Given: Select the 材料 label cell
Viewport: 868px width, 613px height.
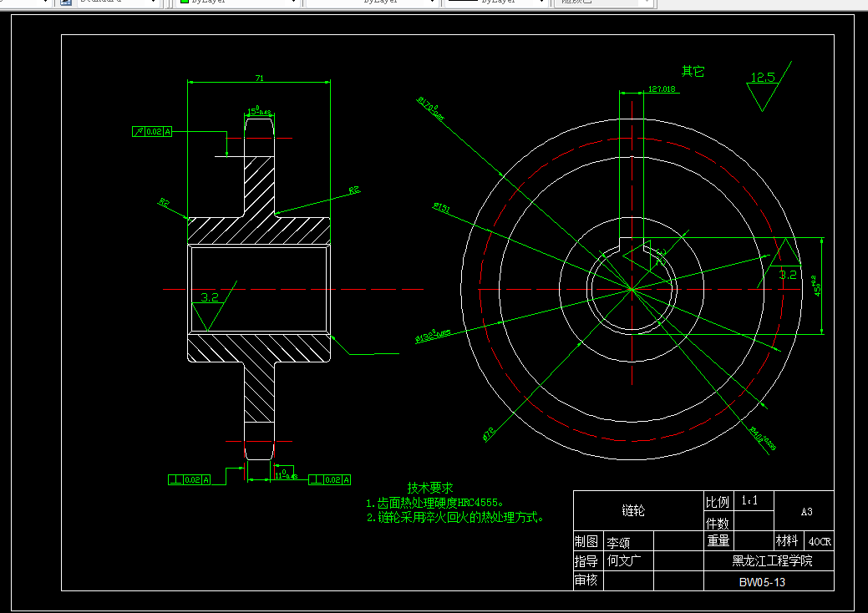Looking at the screenshot, I should click(787, 540).
